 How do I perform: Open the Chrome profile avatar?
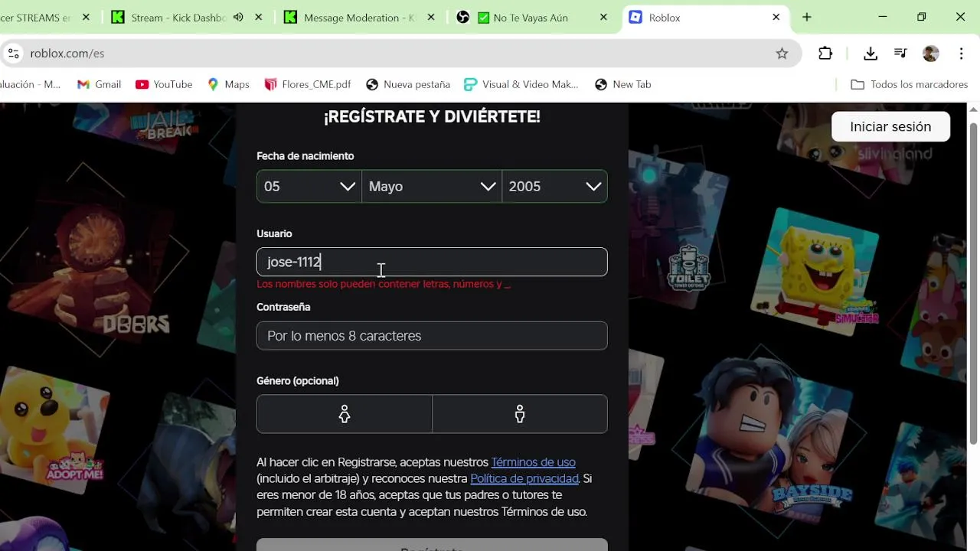[931, 54]
